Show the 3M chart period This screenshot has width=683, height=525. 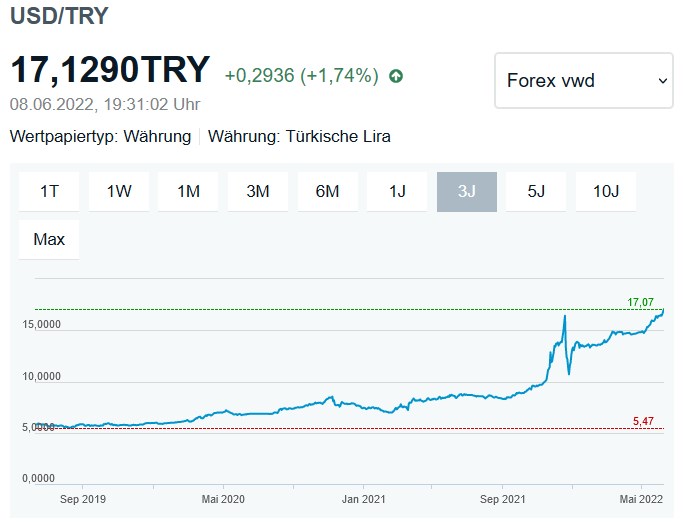point(258,192)
